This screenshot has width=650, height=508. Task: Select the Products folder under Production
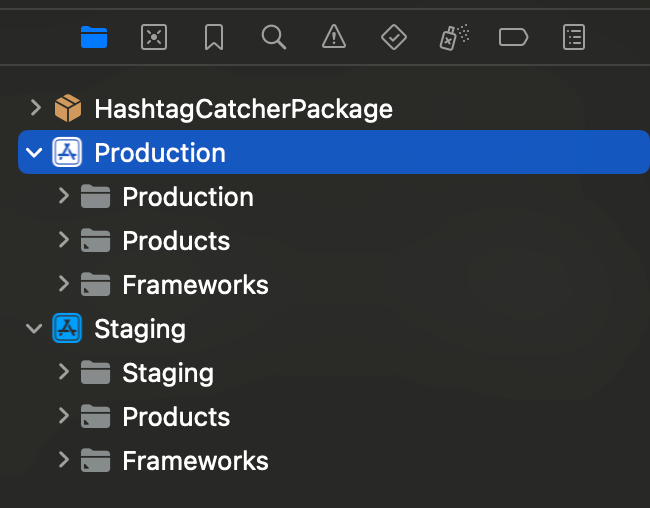(x=176, y=241)
